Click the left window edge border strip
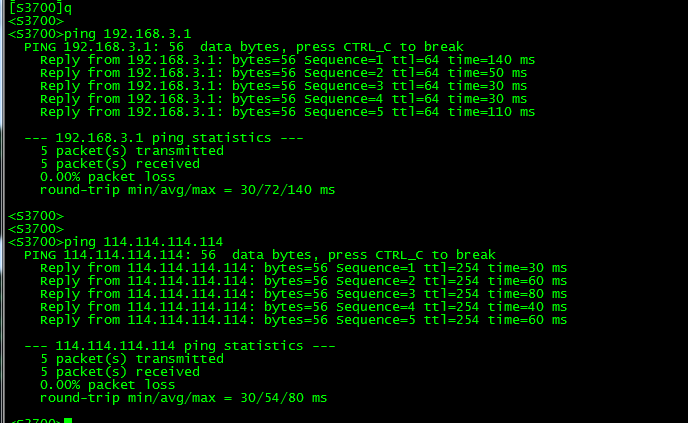The width and height of the screenshot is (688, 423). pyautogui.click(x=2, y=212)
